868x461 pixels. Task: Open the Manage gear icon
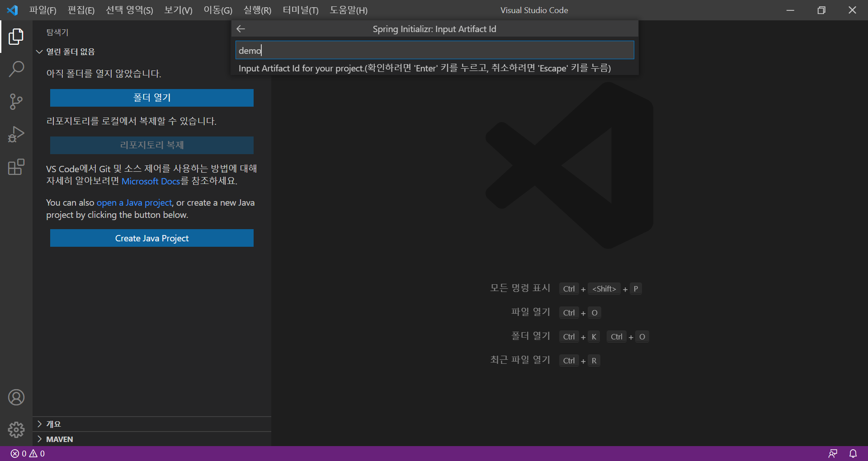pos(16,430)
